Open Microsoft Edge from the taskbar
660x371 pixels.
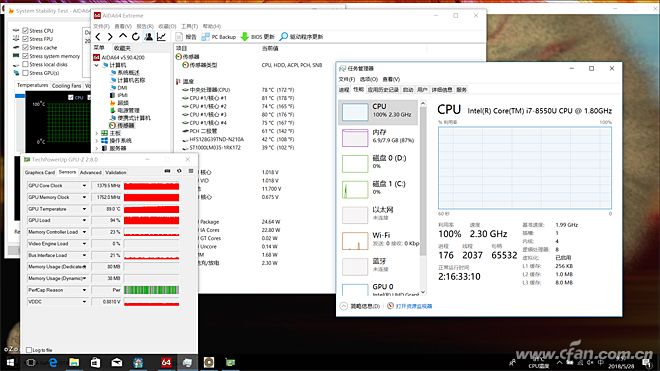(x=53, y=362)
